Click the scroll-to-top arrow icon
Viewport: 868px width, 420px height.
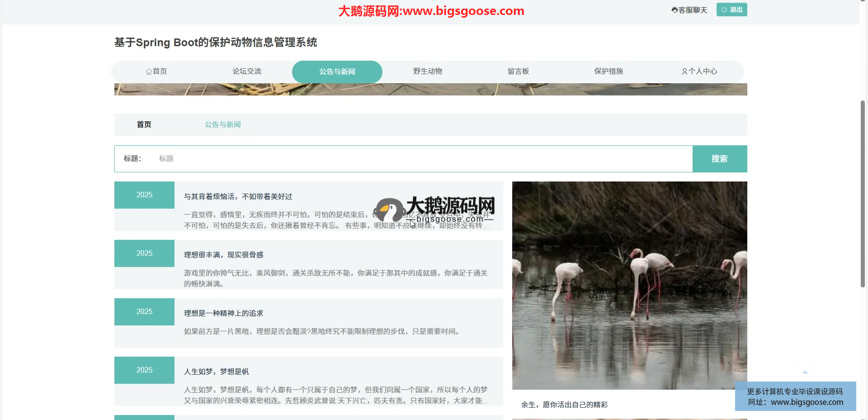pos(805,372)
